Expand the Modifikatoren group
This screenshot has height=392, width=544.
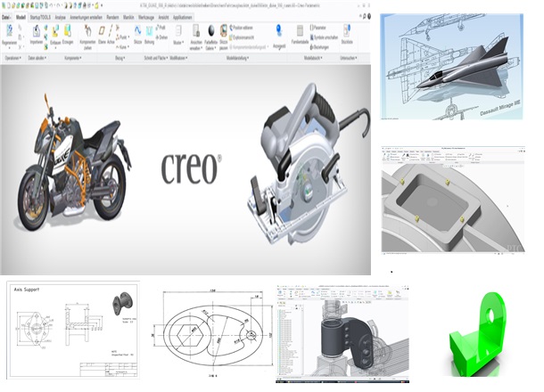coord(178,58)
